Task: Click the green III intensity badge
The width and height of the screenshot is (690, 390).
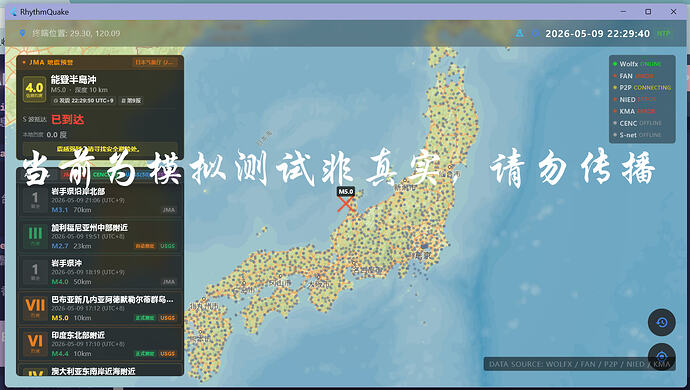Action: point(35,236)
